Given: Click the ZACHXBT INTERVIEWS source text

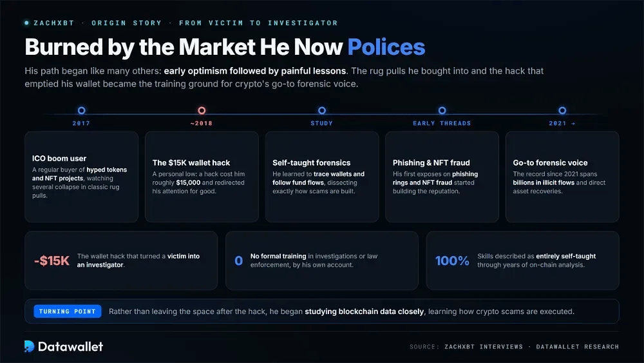Looking at the screenshot, I should [x=484, y=346].
